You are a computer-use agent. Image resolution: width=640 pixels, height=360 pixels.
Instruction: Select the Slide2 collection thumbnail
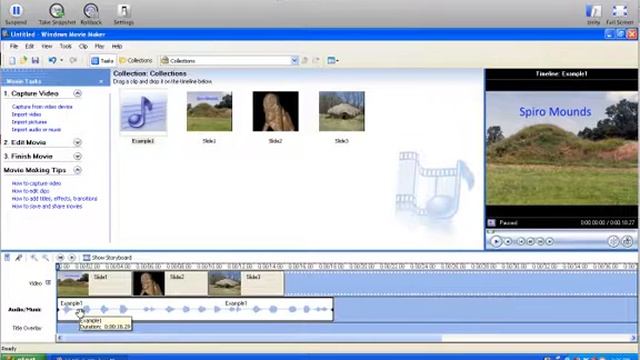pos(276,111)
